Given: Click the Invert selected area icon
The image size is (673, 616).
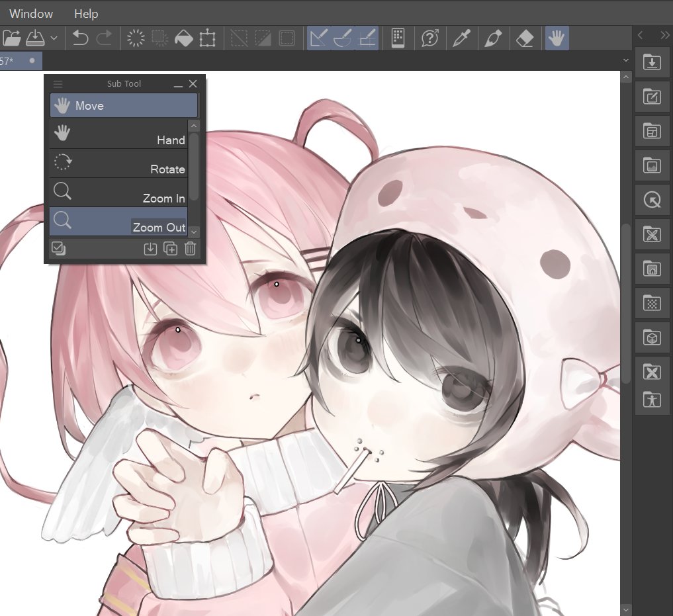Looking at the screenshot, I should click(263, 38).
